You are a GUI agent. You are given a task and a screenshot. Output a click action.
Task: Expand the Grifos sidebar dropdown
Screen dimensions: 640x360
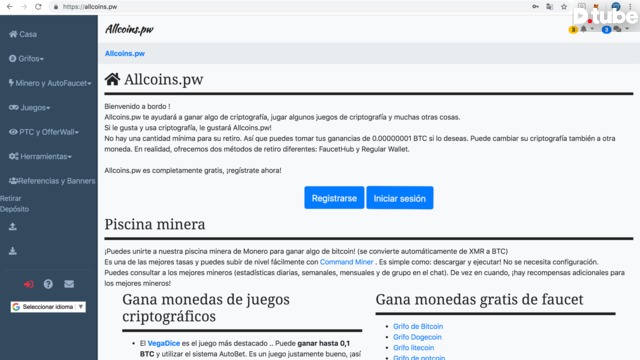point(27,59)
